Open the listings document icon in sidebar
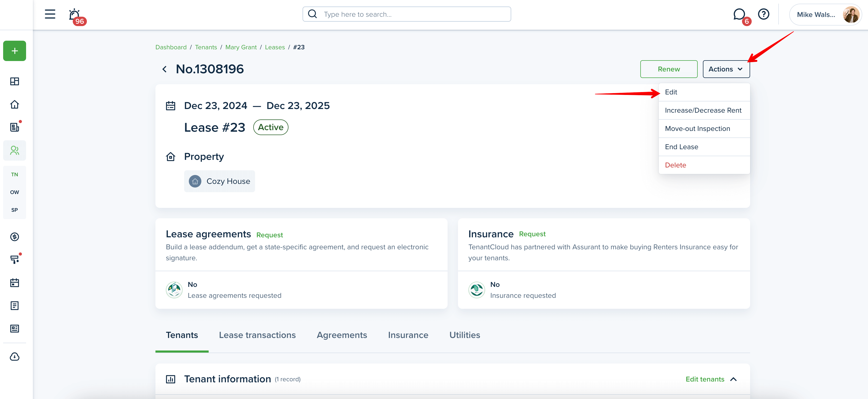 pyautogui.click(x=15, y=127)
